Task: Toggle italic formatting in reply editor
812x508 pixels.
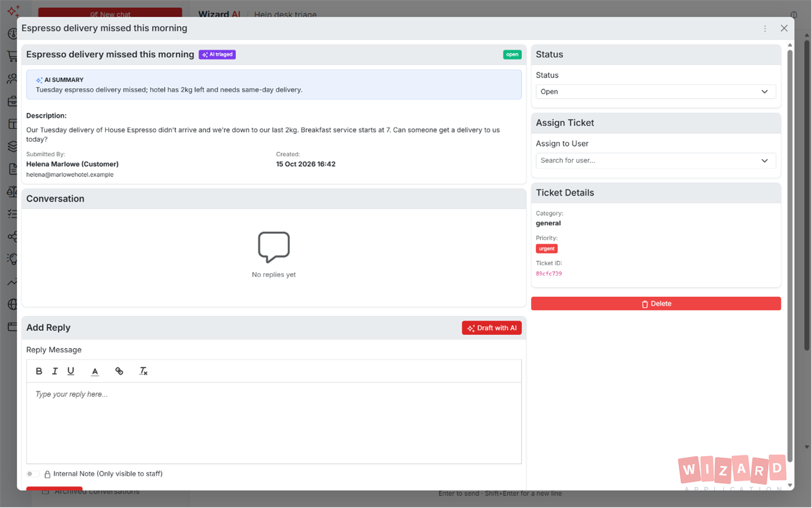Action: pos(55,371)
